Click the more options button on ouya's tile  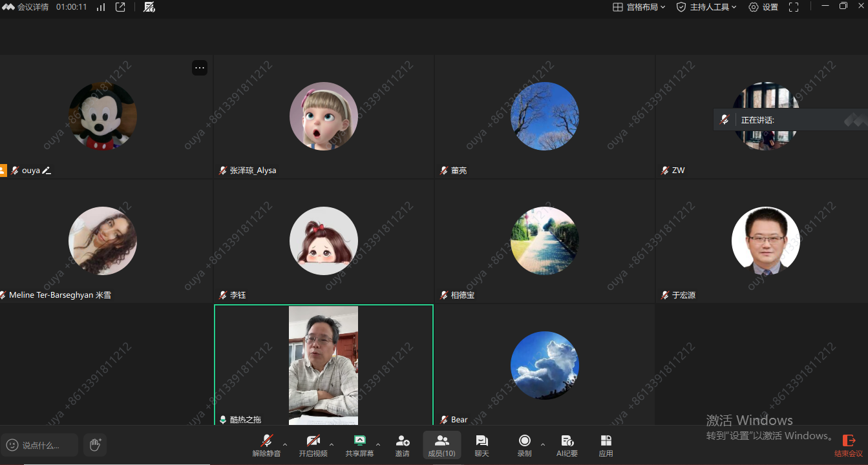coord(200,68)
